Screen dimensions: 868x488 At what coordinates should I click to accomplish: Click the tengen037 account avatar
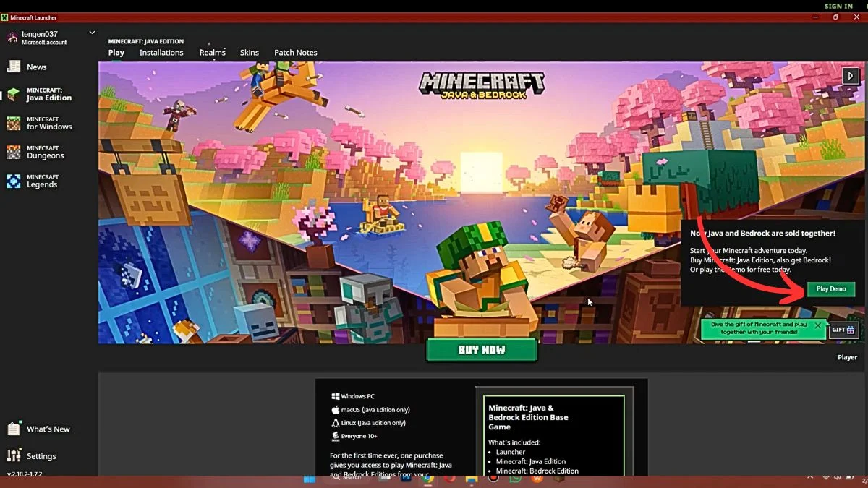pyautogui.click(x=12, y=38)
